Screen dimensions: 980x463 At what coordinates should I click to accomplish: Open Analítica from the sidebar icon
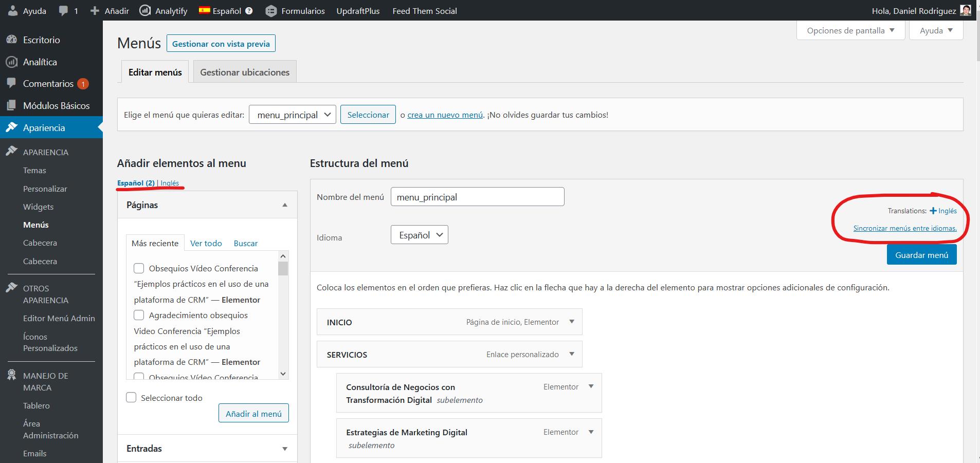point(11,62)
